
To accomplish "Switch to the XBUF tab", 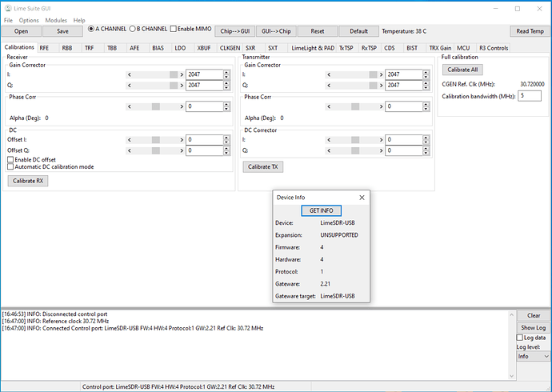I will pyautogui.click(x=204, y=48).
